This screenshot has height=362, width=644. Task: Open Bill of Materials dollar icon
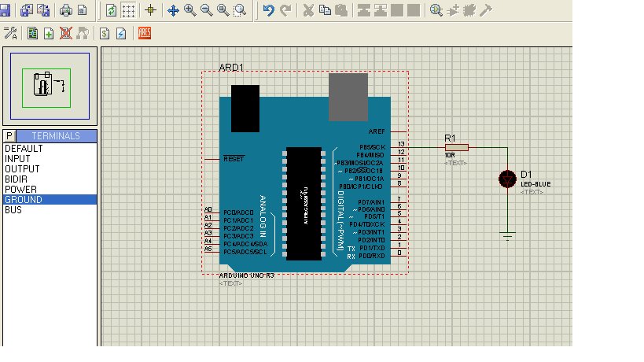[105, 33]
